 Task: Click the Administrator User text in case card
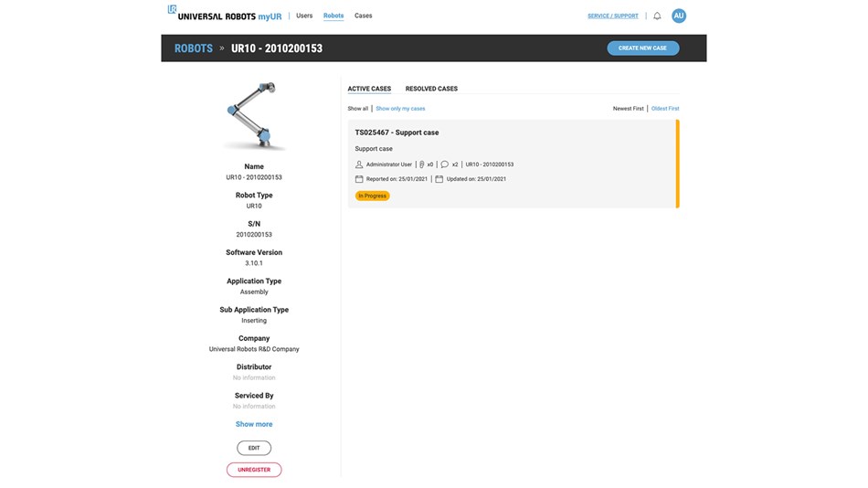click(x=388, y=164)
